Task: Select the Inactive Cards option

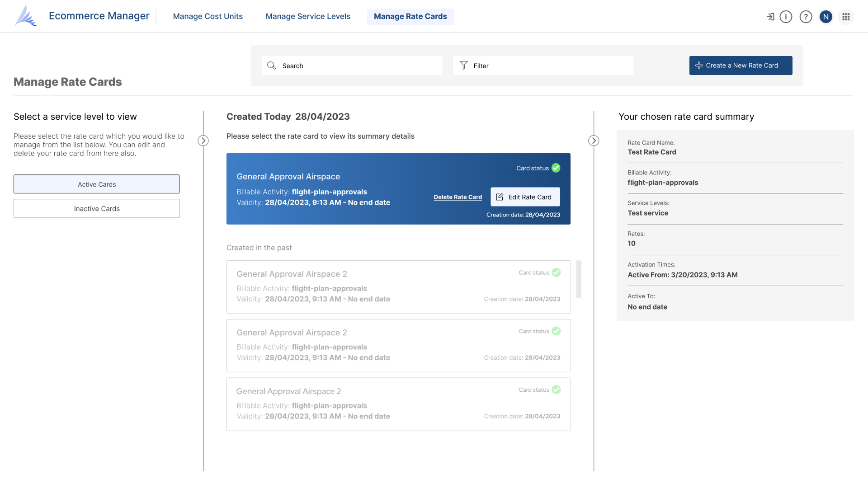Action: pyautogui.click(x=97, y=209)
